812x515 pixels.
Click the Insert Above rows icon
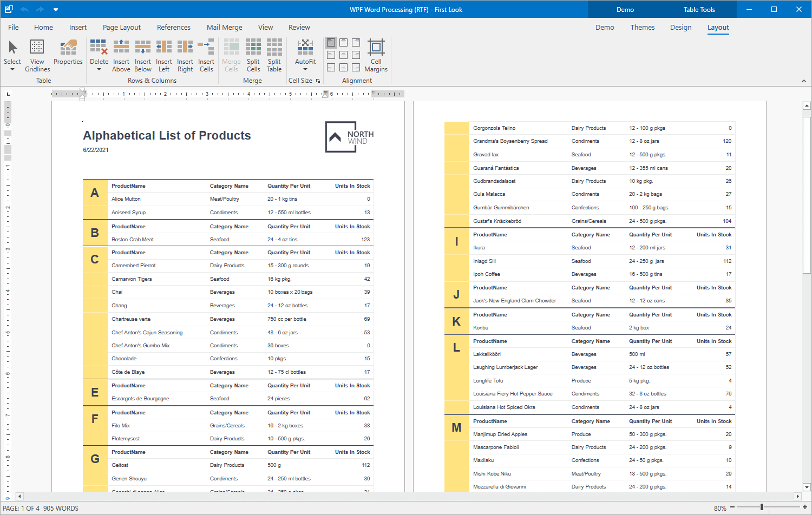(121, 48)
